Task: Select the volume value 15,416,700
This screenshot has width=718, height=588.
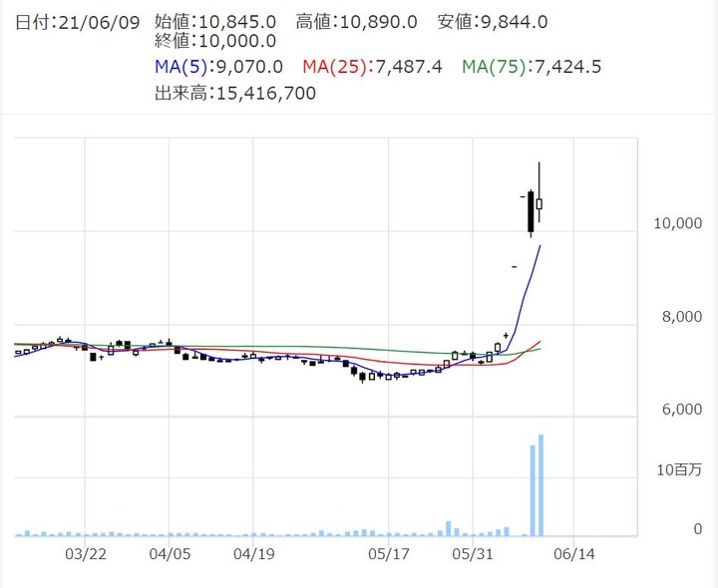Action: tap(266, 94)
